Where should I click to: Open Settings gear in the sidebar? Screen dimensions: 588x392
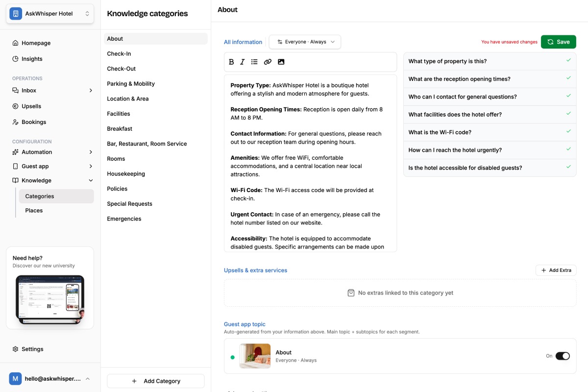click(x=16, y=349)
